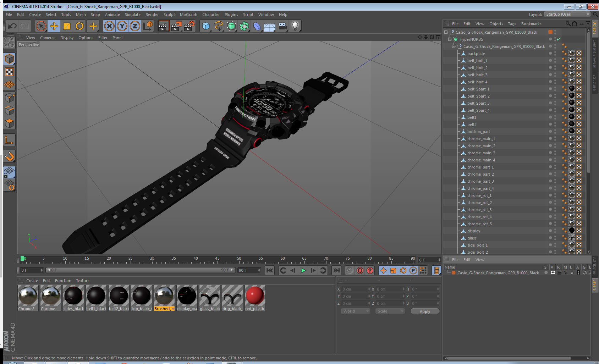Select the display object
599x364 pixels.
[474, 231]
